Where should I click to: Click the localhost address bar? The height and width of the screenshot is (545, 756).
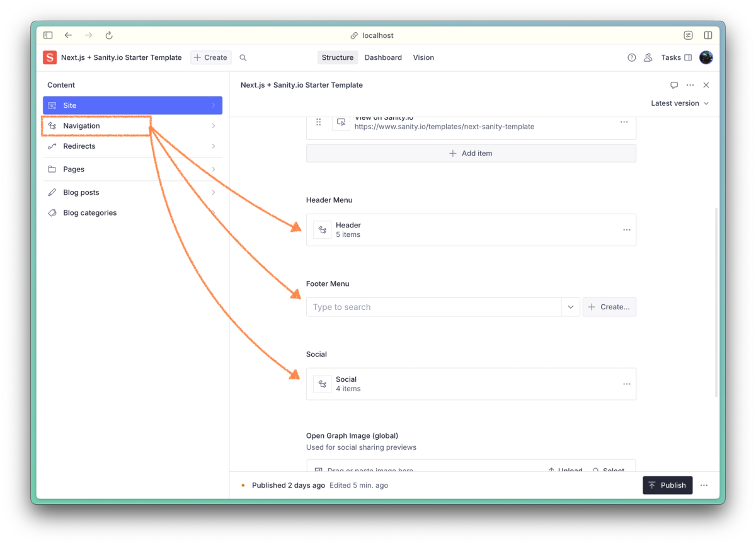[372, 35]
